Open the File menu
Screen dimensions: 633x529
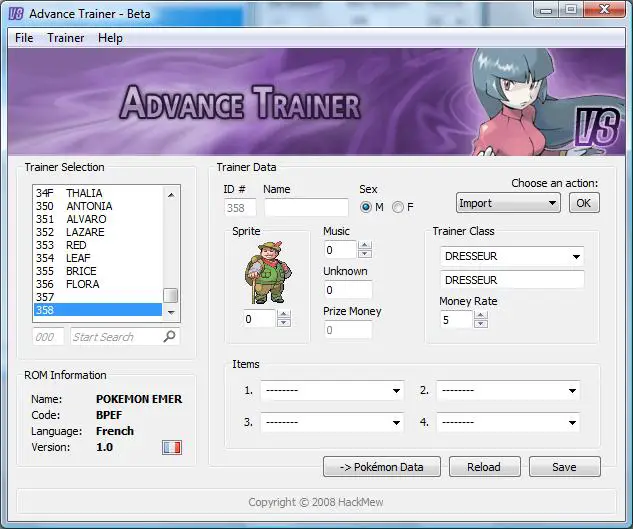[x=24, y=38]
